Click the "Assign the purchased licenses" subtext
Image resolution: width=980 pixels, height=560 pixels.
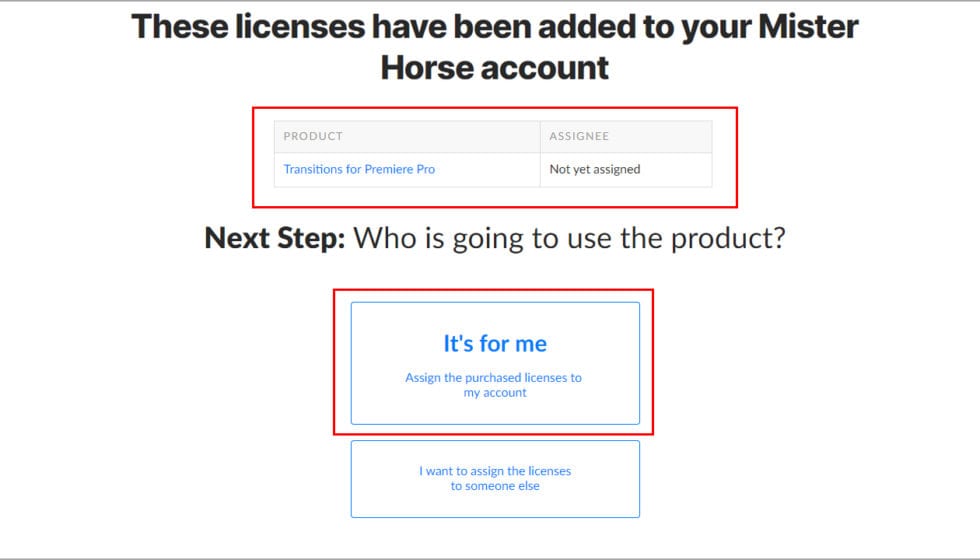click(493, 378)
